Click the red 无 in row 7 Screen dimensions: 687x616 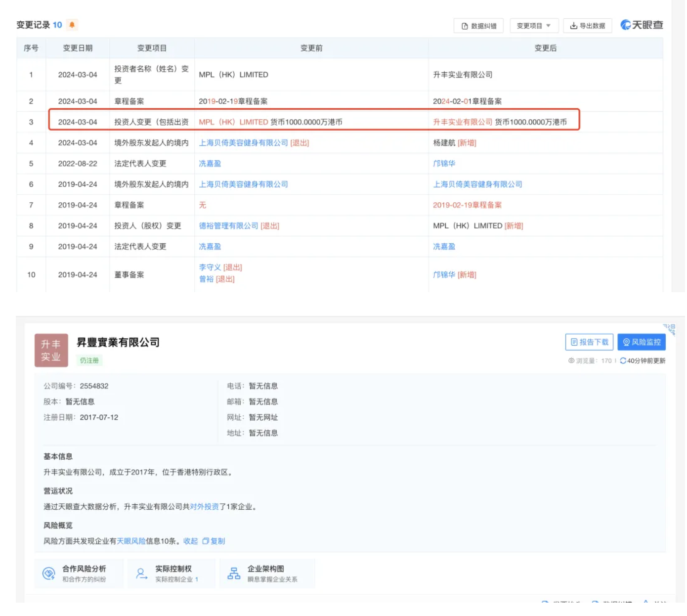[x=203, y=205]
